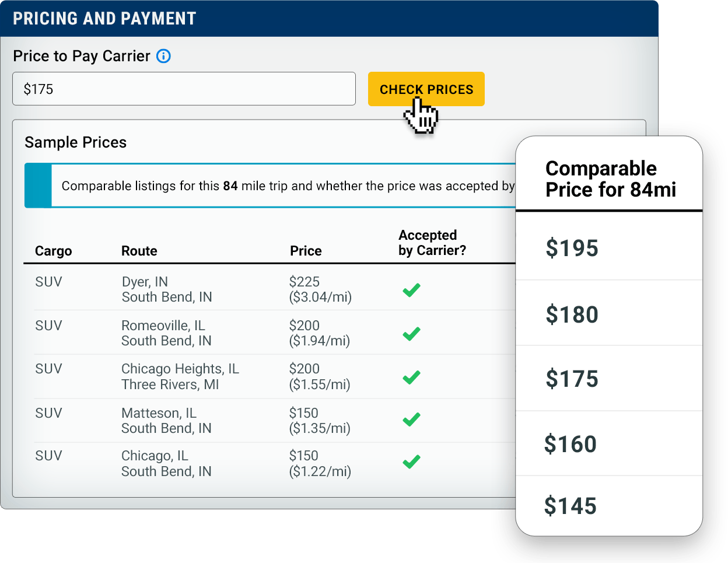Screen dimensions: 728x563
Task: Click the Accepted by Carrier? column header
Action: pos(432,243)
